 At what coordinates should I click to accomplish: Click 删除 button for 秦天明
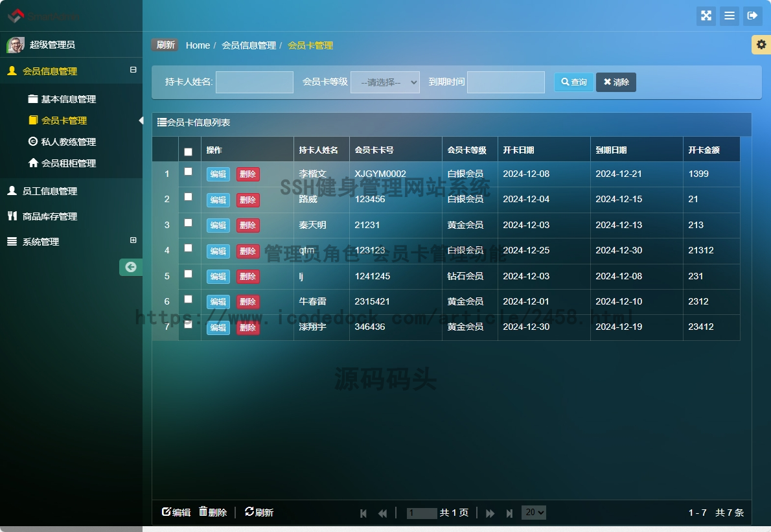247,226
